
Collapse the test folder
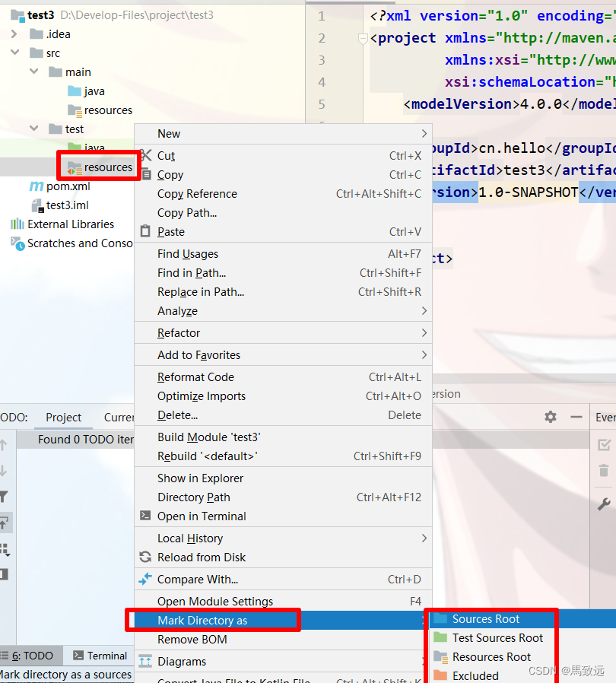point(34,128)
